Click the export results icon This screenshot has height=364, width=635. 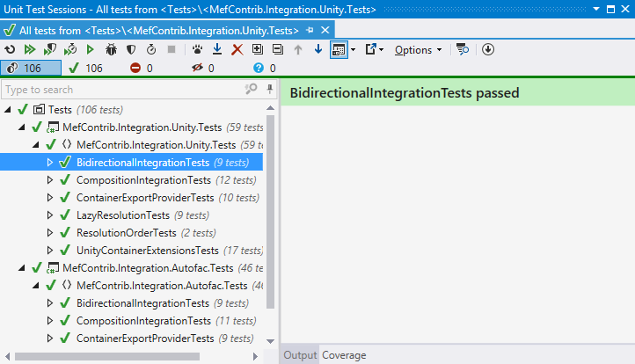(370, 49)
